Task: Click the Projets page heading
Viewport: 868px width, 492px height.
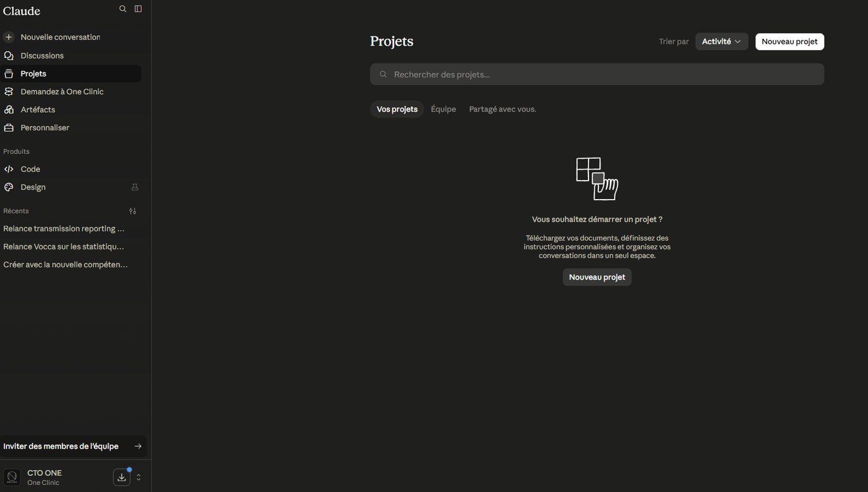Action: point(392,41)
